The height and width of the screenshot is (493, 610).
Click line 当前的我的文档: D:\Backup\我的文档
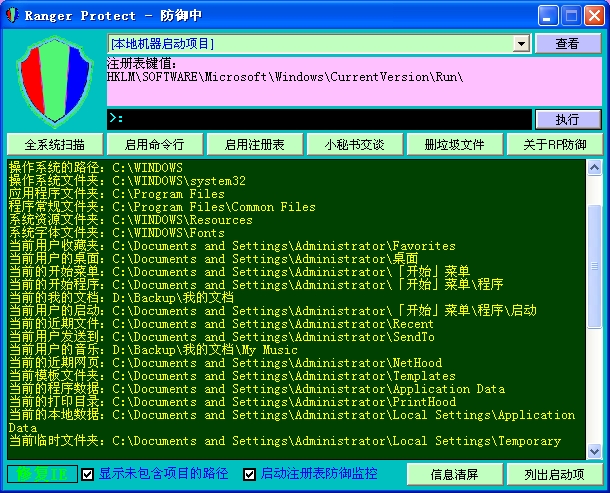click(x=121, y=298)
